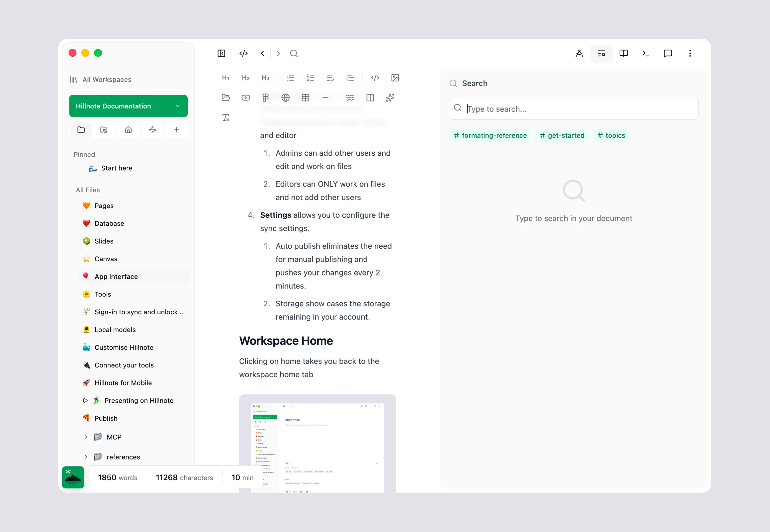Click the wavy lines icon
Viewport: 770px width, 532px height.
[x=350, y=97]
